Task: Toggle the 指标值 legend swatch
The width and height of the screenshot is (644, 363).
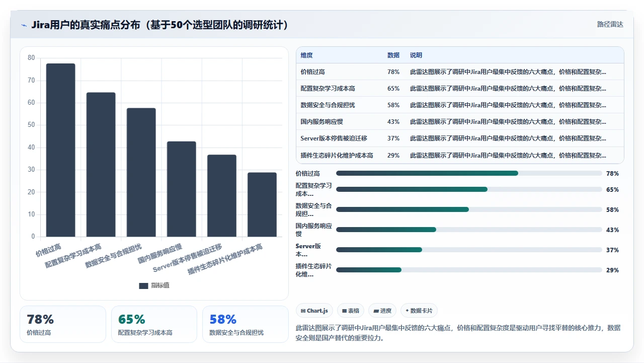Action: (143, 285)
